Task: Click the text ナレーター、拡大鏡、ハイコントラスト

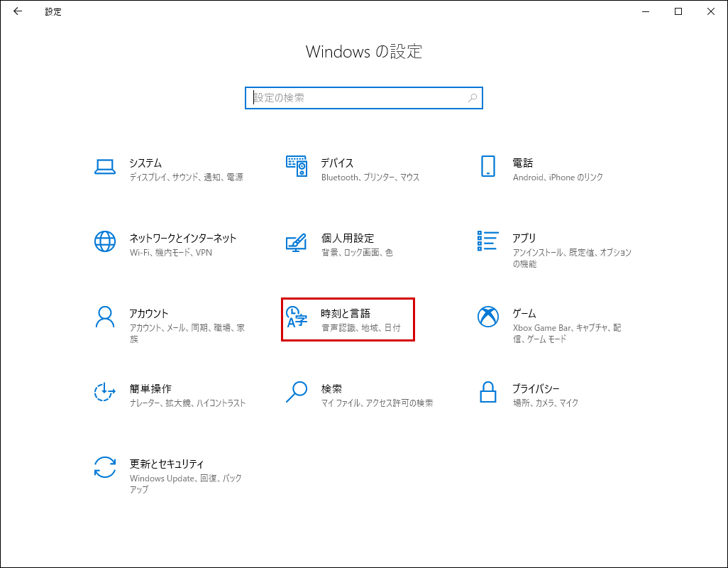Action: click(187, 403)
